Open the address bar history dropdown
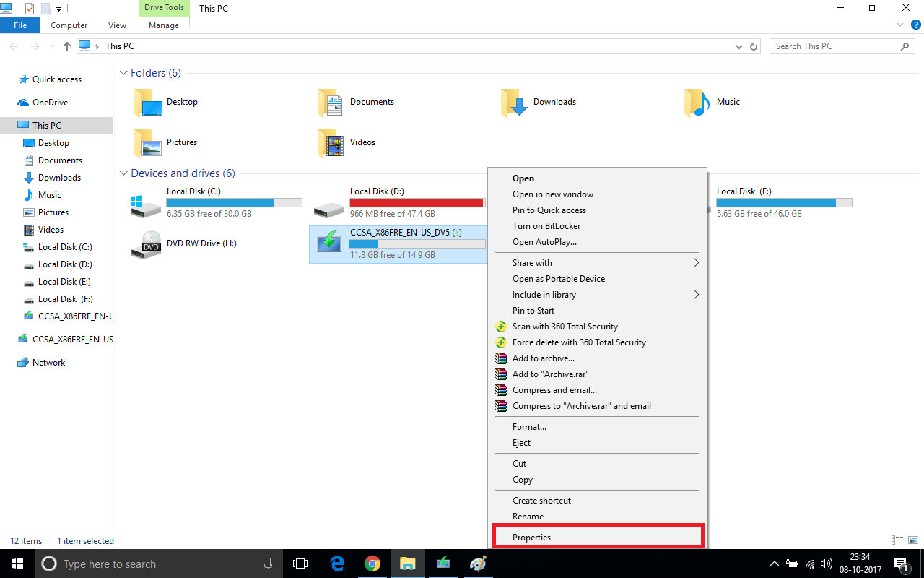 [x=738, y=46]
